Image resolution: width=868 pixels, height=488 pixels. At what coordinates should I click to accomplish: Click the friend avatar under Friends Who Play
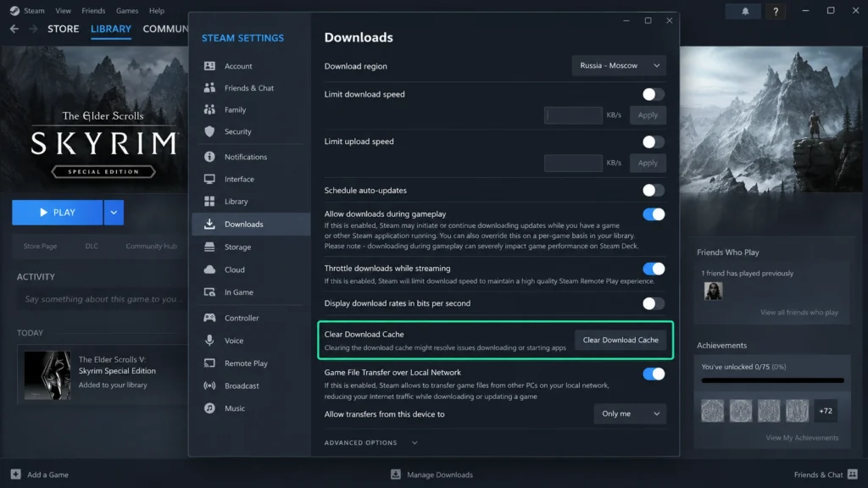point(713,291)
